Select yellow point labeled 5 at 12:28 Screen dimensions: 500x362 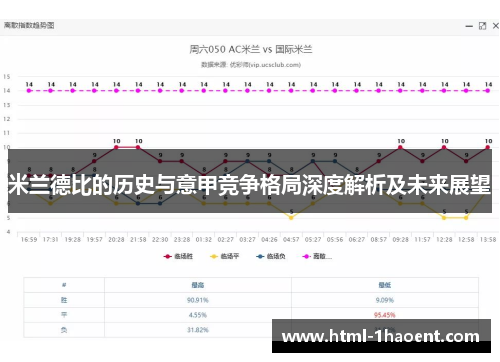[x=444, y=218]
